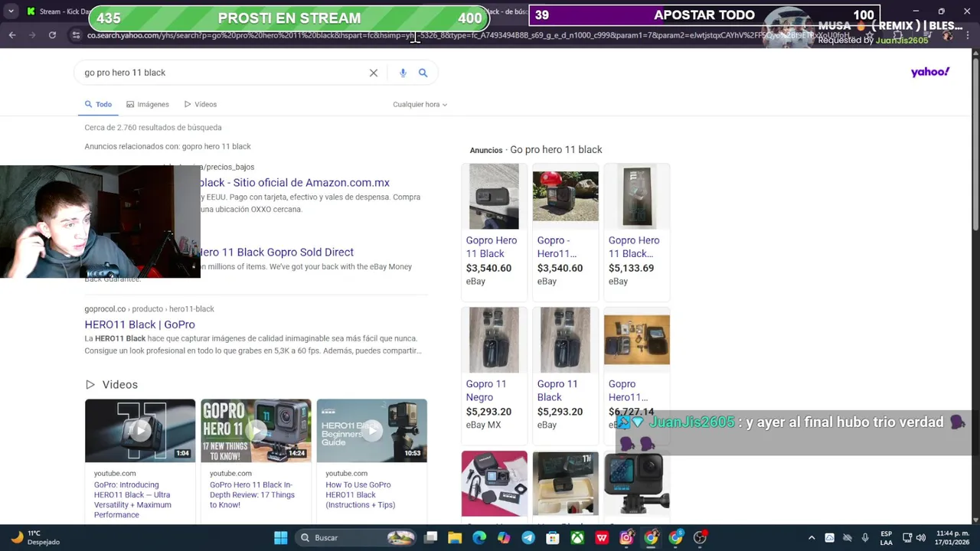
Task: Open How To Use GoPro HERO11 Black link
Action: tap(361, 495)
